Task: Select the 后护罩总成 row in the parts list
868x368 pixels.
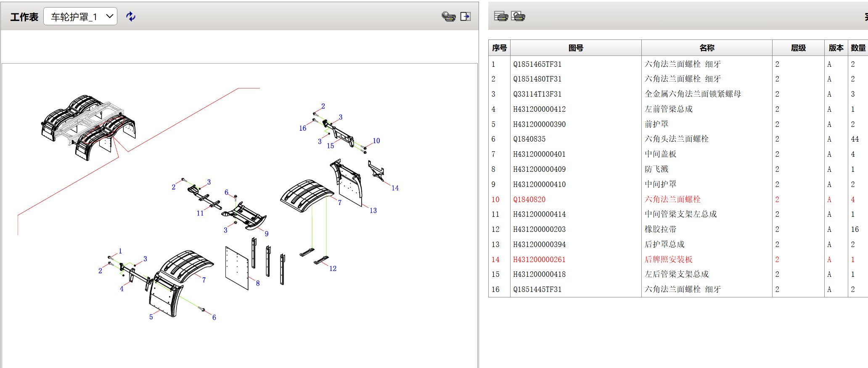Action: (664, 244)
